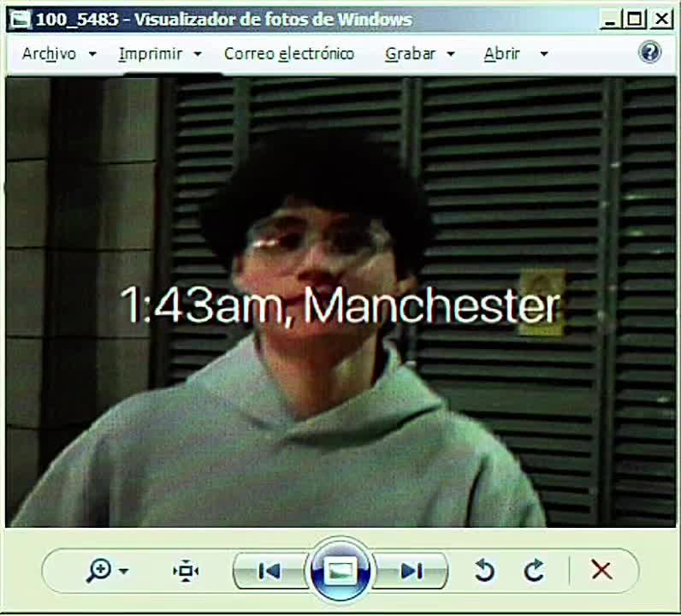Select Correo electrónico option
The image size is (681, 616).
(x=289, y=54)
